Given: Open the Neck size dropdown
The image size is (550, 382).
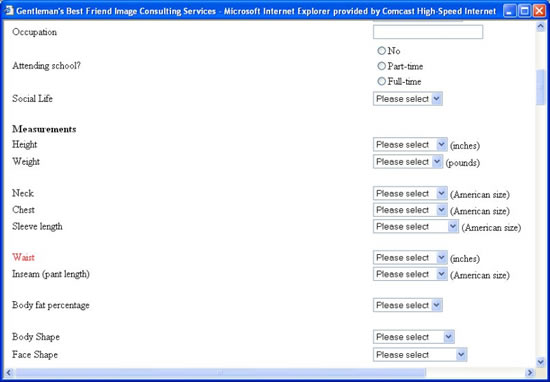Looking at the screenshot, I should tap(410, 193).
